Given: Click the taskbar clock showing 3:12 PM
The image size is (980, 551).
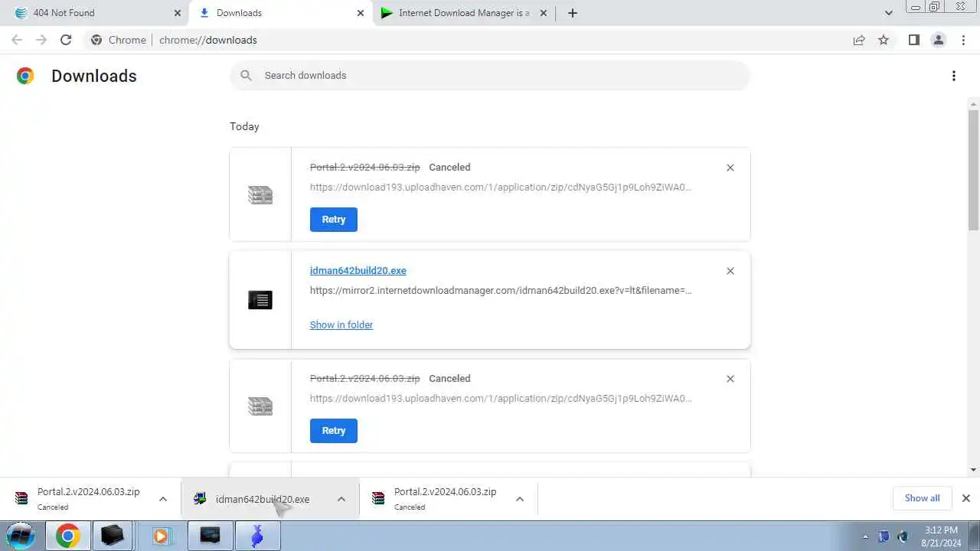Looking at the screenshot, I should point(941,536).
